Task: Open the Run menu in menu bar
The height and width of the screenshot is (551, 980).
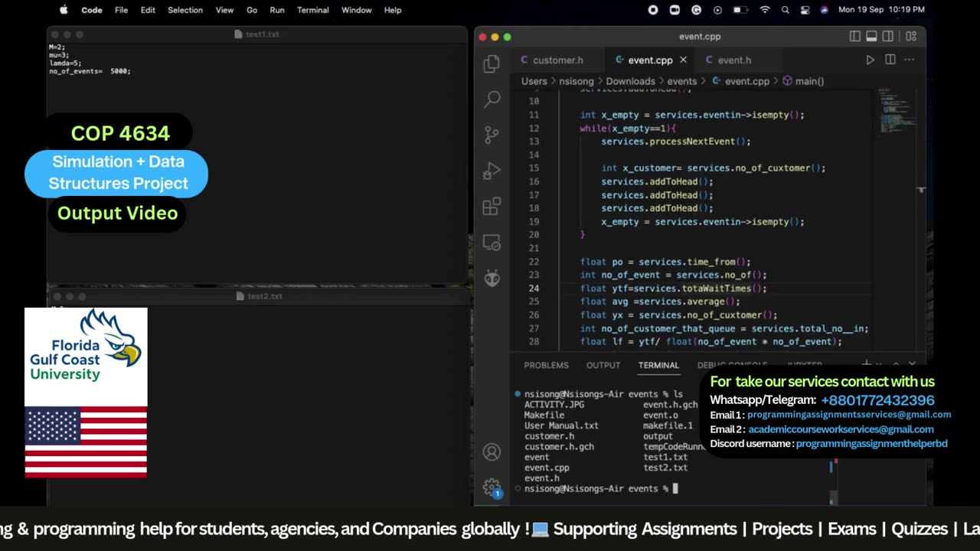Action: point(277,10)
